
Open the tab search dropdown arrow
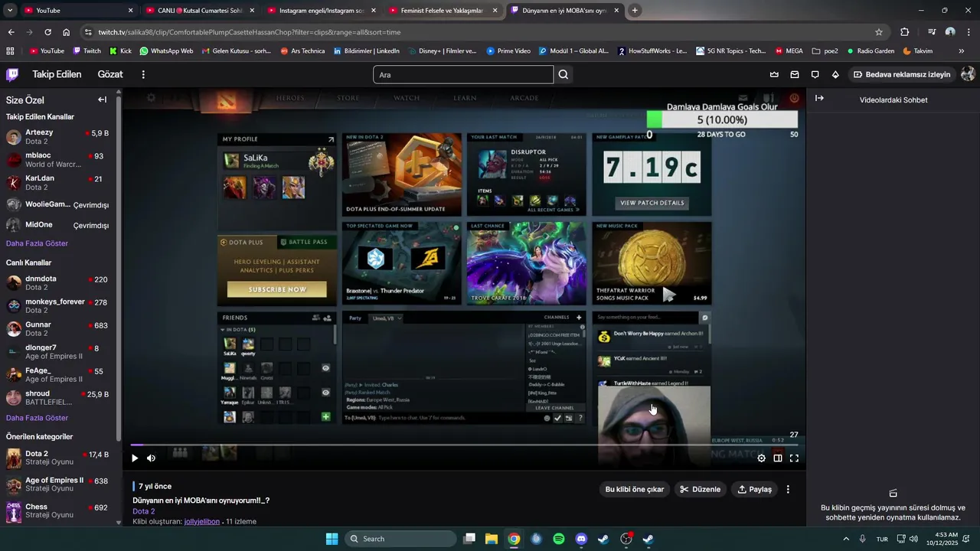10,11
